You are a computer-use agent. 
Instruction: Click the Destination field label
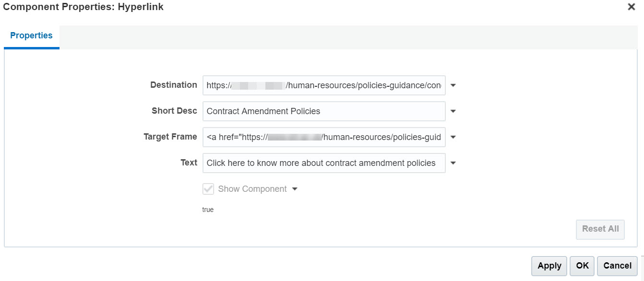point(174,85)
